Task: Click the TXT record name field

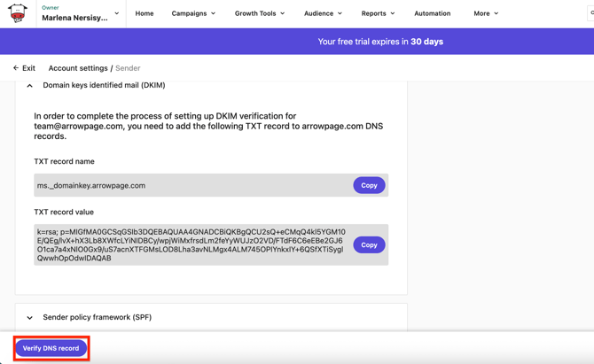Action: click(192, 185)
